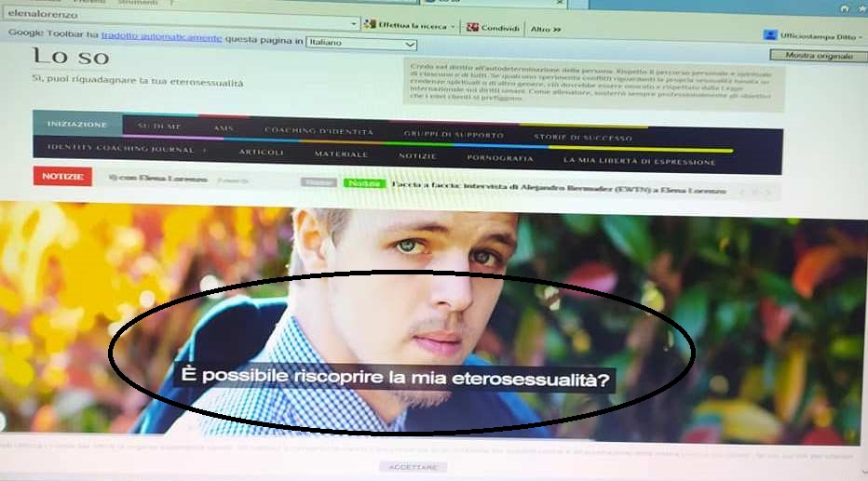Click 'È possibile riscoprire la mia eterosessualità?' caption

395,378
